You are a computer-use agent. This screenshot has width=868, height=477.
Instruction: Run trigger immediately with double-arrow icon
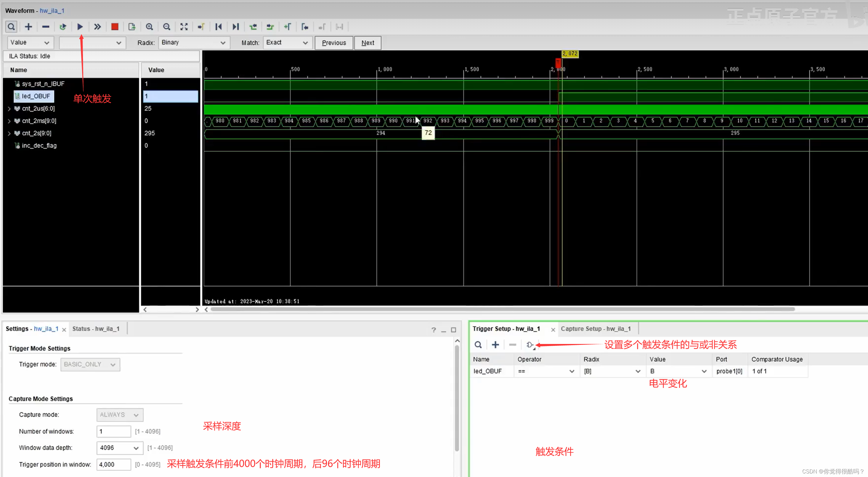(x=97, y=27)
